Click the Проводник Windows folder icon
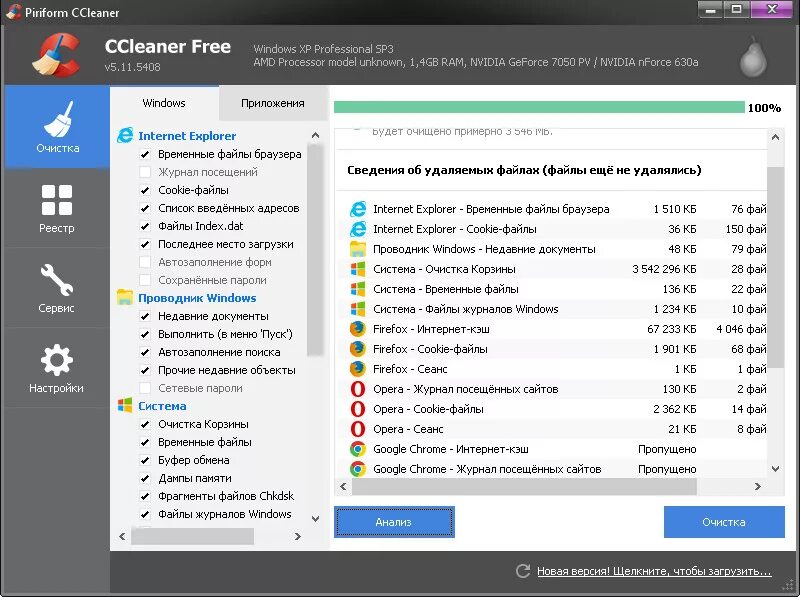The height and width of the screenshot is (597, 800). pos(125,297)
